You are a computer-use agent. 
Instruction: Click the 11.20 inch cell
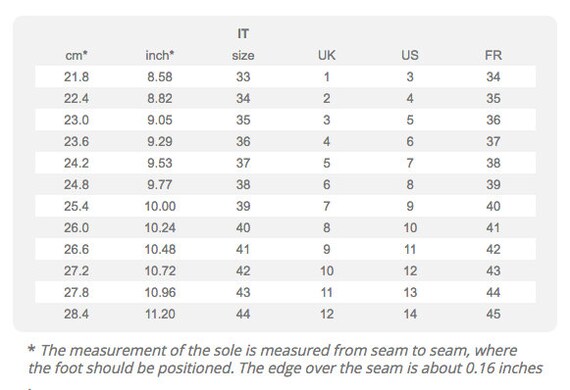click(160, 314)
